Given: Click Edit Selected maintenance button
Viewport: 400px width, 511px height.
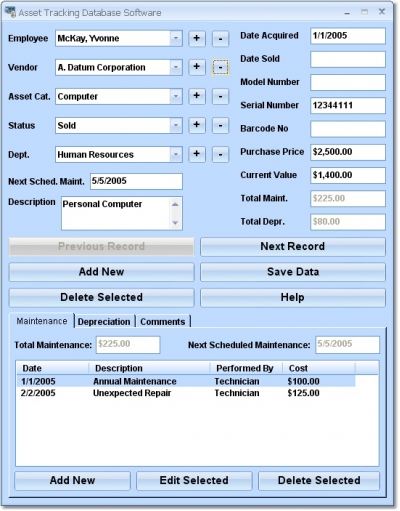Looking at the screenshot, I should click(194, 481).
